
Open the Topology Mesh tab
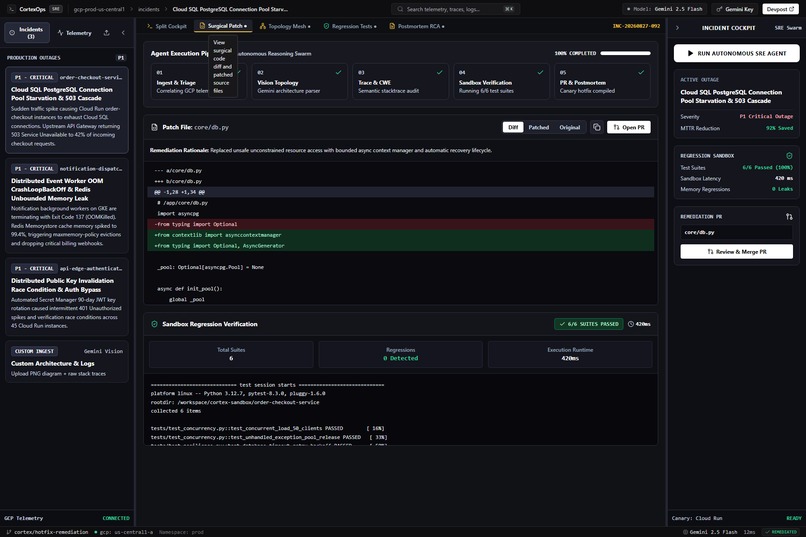pyautogui.click(x=285, y=26)
